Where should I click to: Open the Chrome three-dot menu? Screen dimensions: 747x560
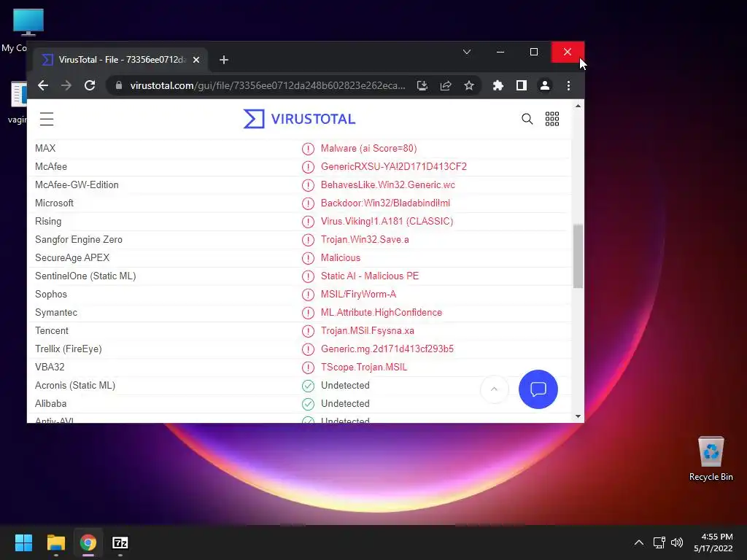click(568, 85)
